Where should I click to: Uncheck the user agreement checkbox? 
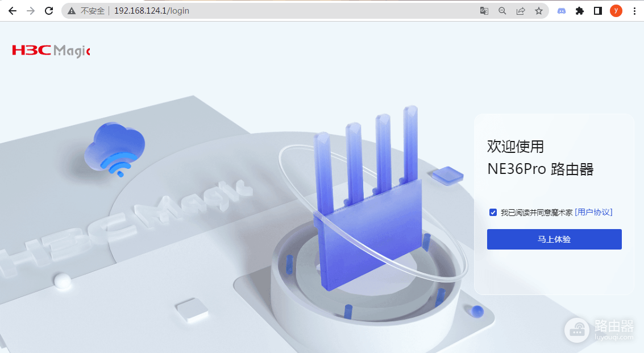pos(493,213)
